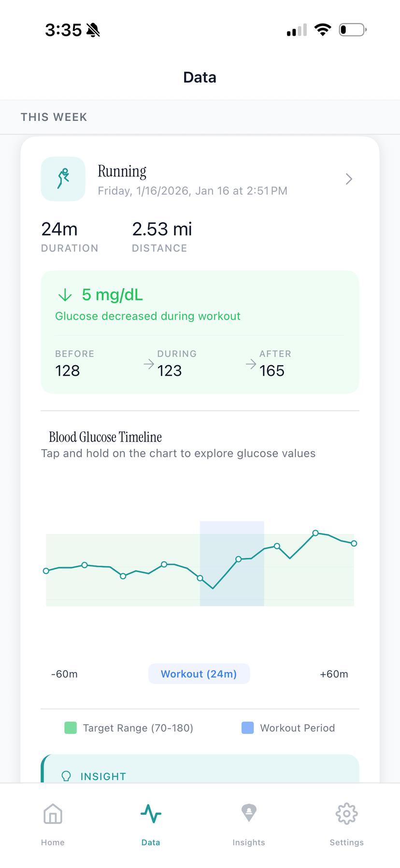Image resolution: width=400 pixels, height=868 pixels.
Task: Open the before-to-during arrow expander
Action: click(x=148, y=364)
